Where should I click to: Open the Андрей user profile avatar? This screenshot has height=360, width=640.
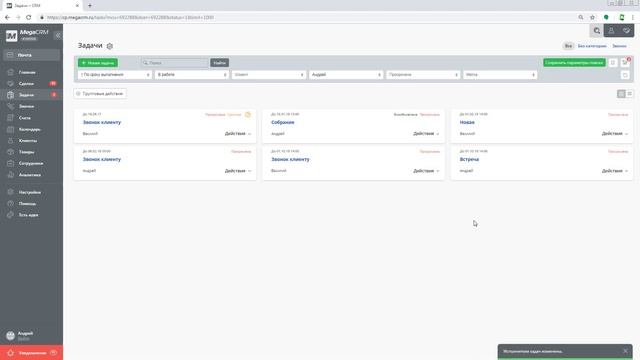11,336
